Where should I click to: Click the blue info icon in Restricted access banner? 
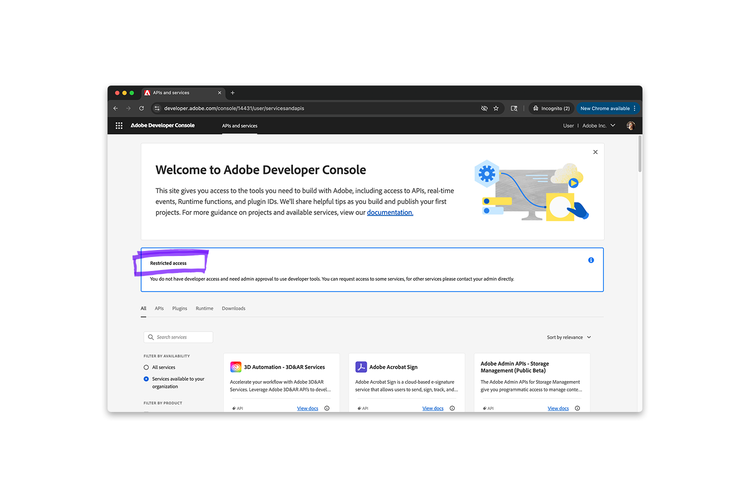click(591, 260)
